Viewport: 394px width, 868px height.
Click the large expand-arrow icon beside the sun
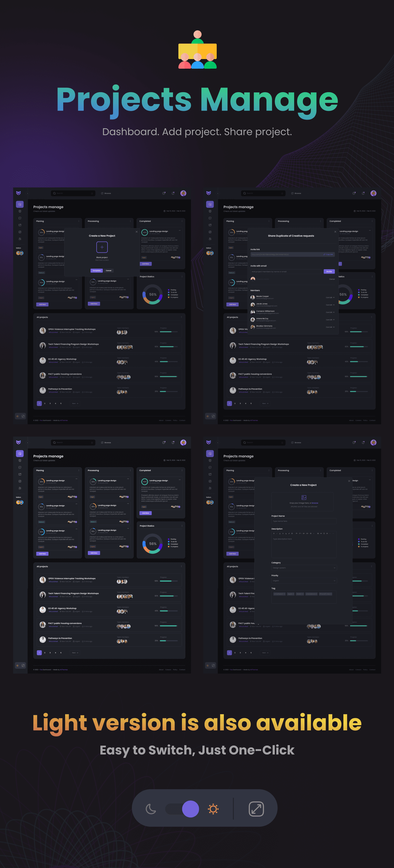256,809
